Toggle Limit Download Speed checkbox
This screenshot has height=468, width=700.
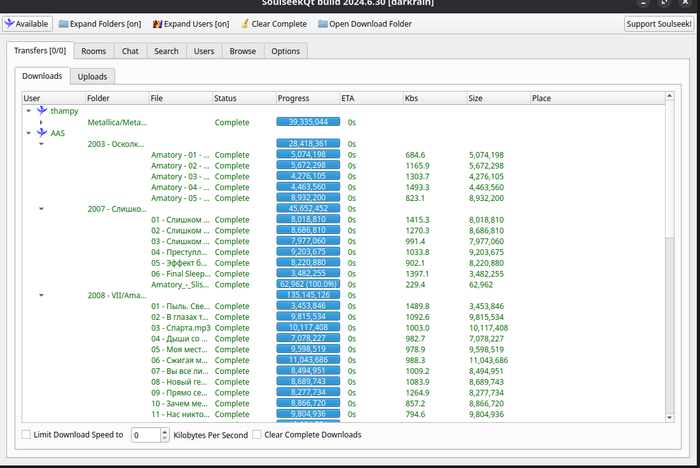click(x=26, y=435)
